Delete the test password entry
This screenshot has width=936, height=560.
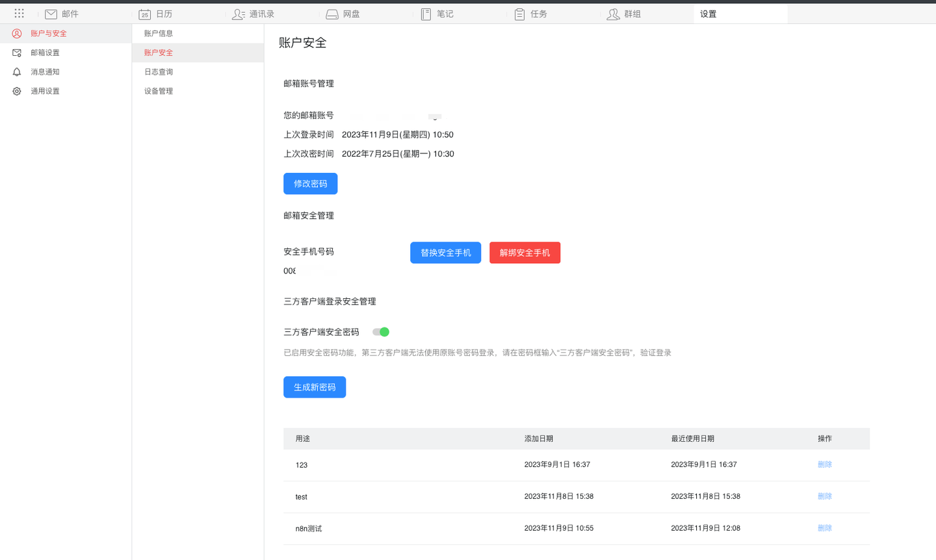coord(824,496)
